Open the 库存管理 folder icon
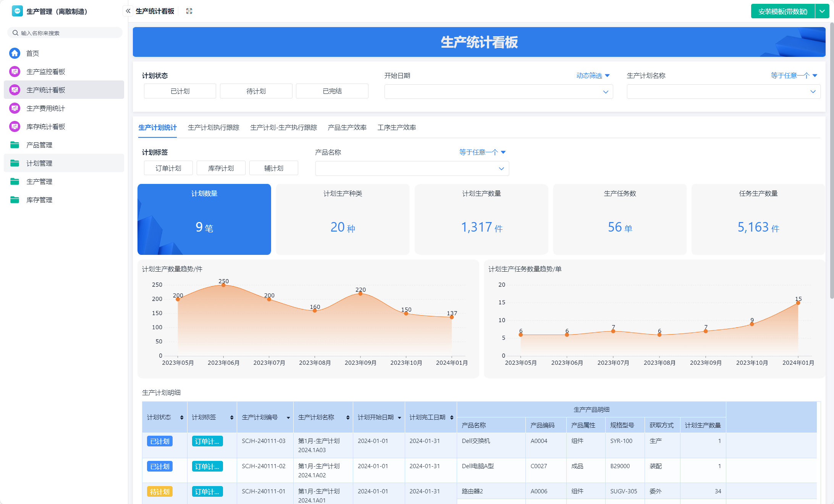Screen dimensions: 834x504 (15, 200)
